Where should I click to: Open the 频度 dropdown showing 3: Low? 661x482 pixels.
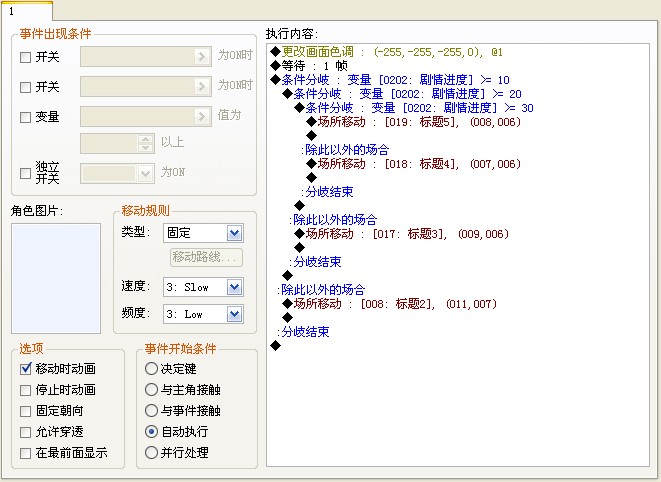coord(234,314)
